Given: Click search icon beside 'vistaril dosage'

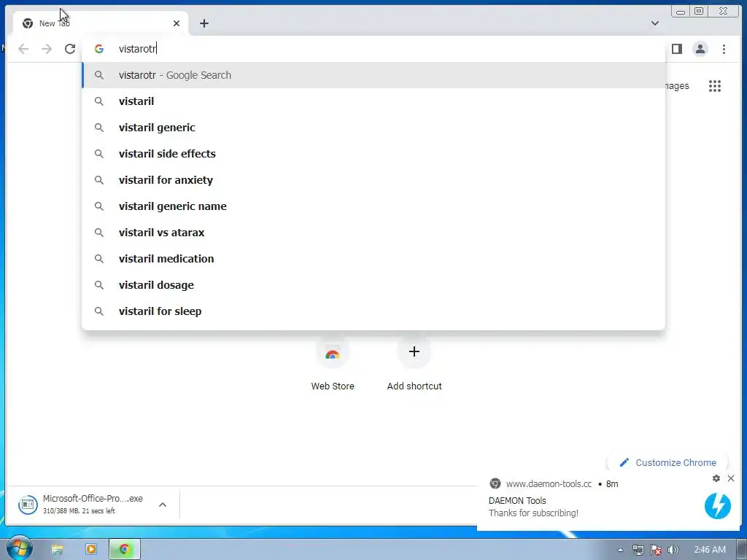Looking at the screenshot, I should [99, 285].
